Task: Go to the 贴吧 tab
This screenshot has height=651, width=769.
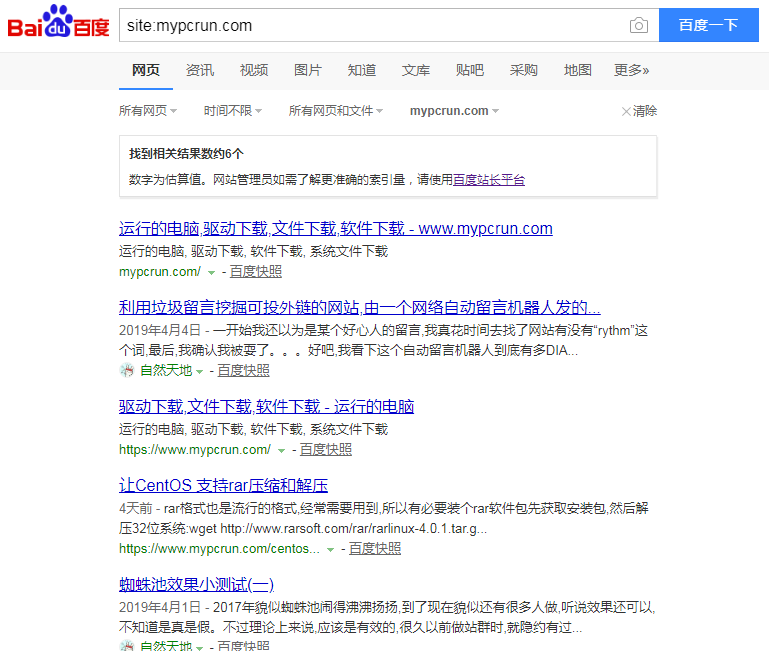Action: [469, 70]
